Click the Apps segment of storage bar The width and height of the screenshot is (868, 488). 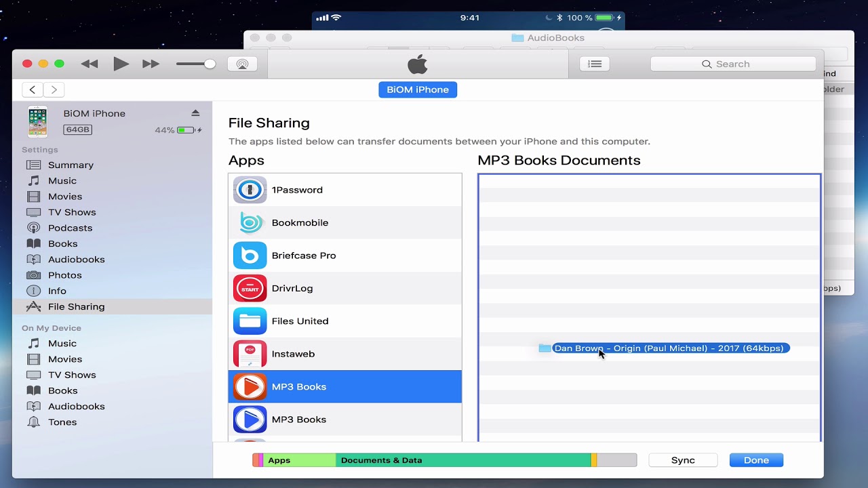[299, 460]
